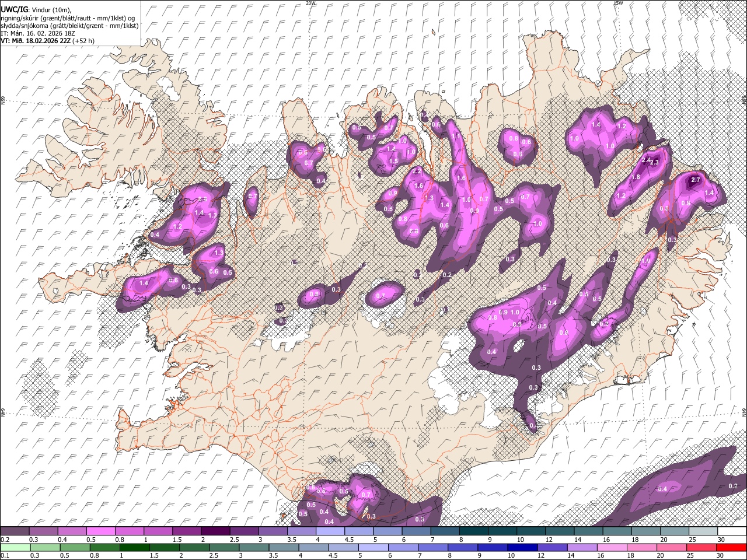
Task: Click the '1.8' precipitation value on the map
Action: (636, 177)
